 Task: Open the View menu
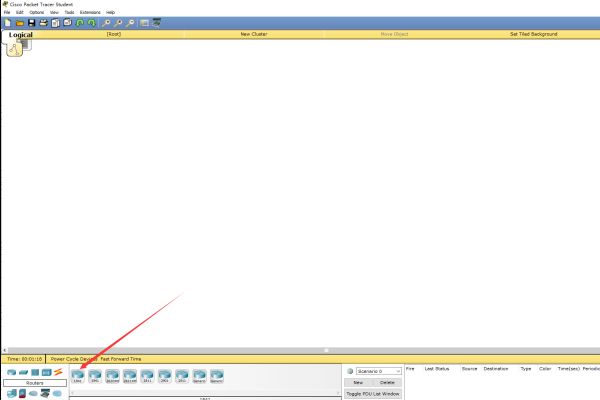click(54, 12)
